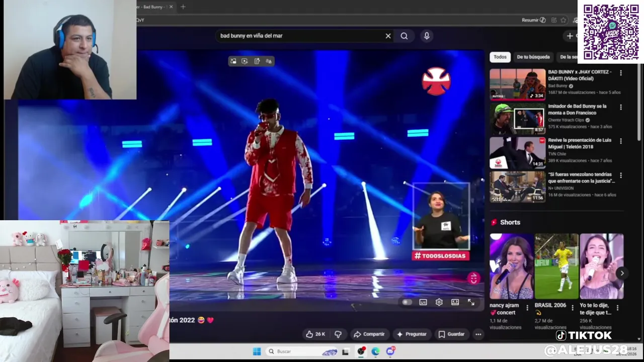Open the 'Yo te lo dije' short

(602, 266)
